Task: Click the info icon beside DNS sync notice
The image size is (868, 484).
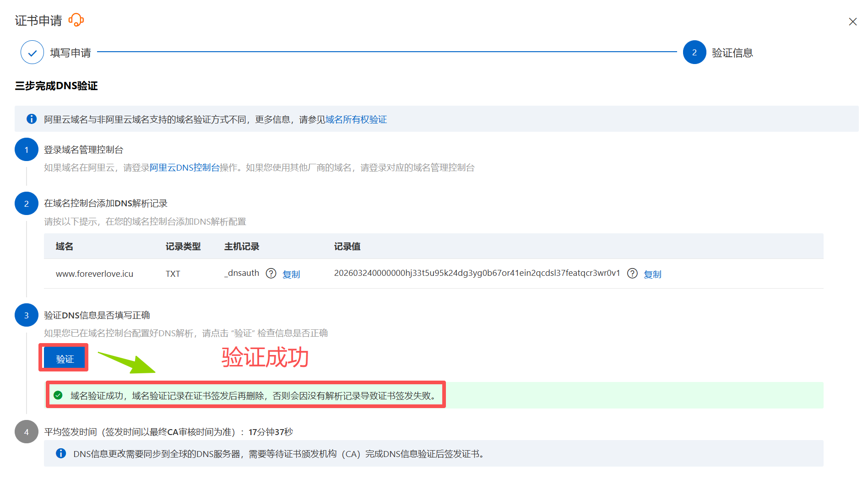Action: pos(61,453)
